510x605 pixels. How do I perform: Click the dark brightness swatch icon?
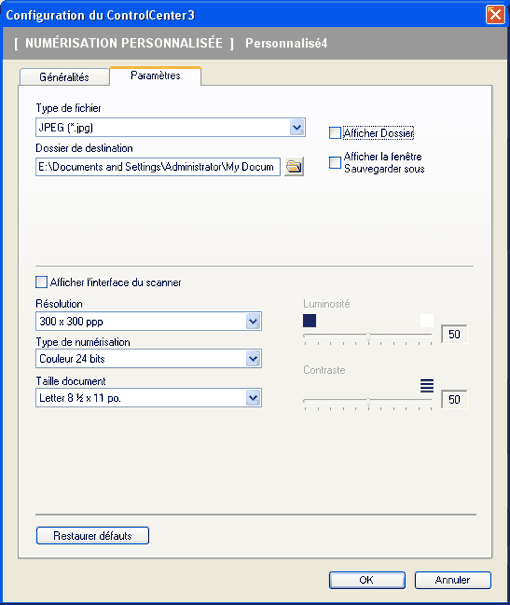309,320
